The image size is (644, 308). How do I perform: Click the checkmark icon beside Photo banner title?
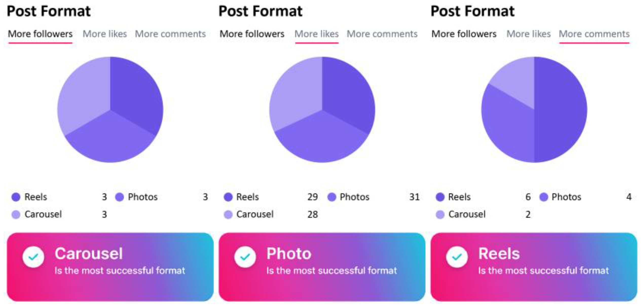pos(245,257)
